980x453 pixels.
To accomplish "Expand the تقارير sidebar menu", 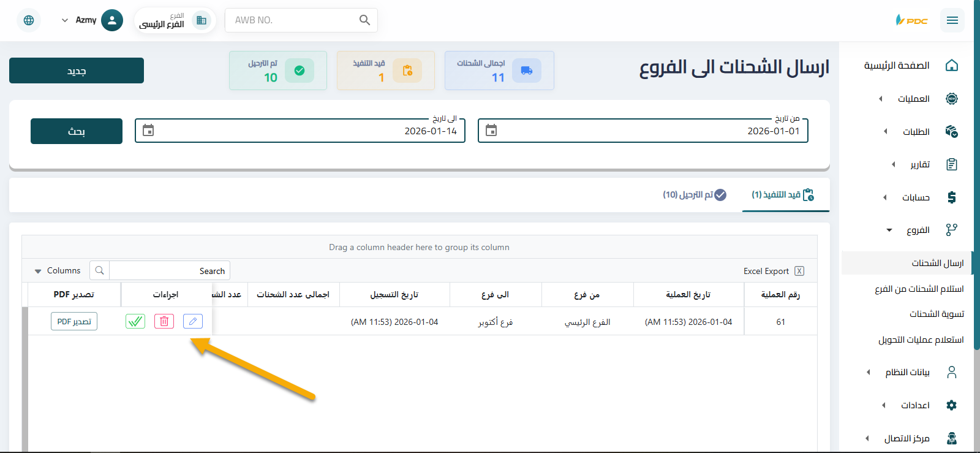I will tap(919, 164).
